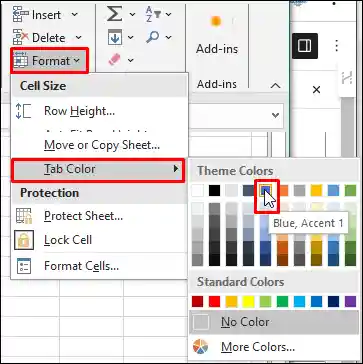Open the Insert dropdown arrow
The image size is (363, 364).
(75, 15)
